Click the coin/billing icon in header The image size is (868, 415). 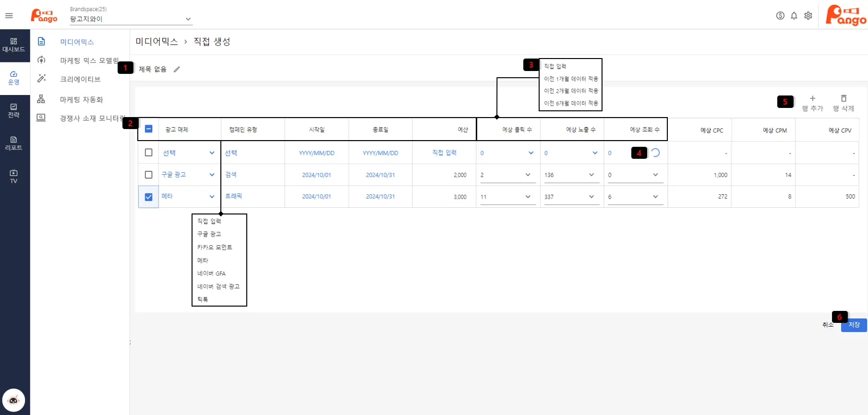[x=780, y=16]
